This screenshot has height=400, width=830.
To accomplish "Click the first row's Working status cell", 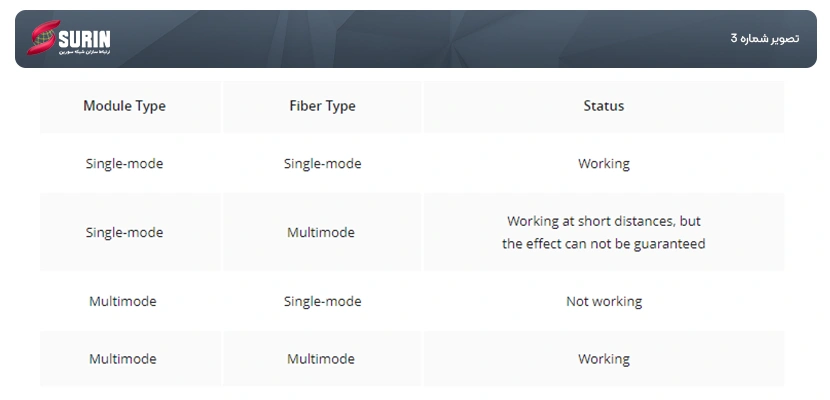I will click(x=603, y=163).
